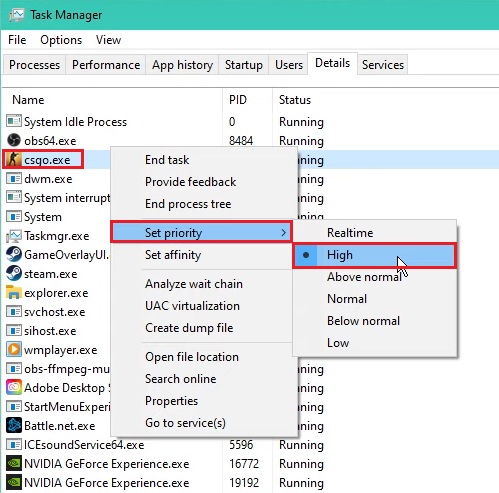The width and height of the screenshot is (499, 493).
Task: Switch to the Processes tab
Action: (x=34, y=65)
